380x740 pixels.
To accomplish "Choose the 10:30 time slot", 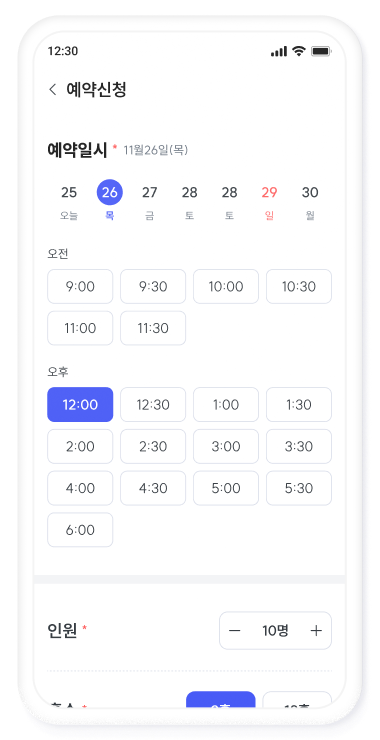I will tap(299, 286).
